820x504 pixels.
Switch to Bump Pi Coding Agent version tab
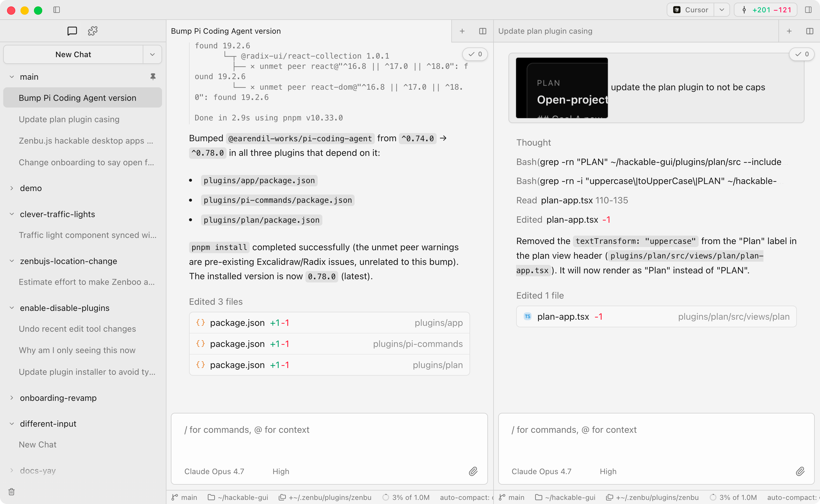coord(309,31)
